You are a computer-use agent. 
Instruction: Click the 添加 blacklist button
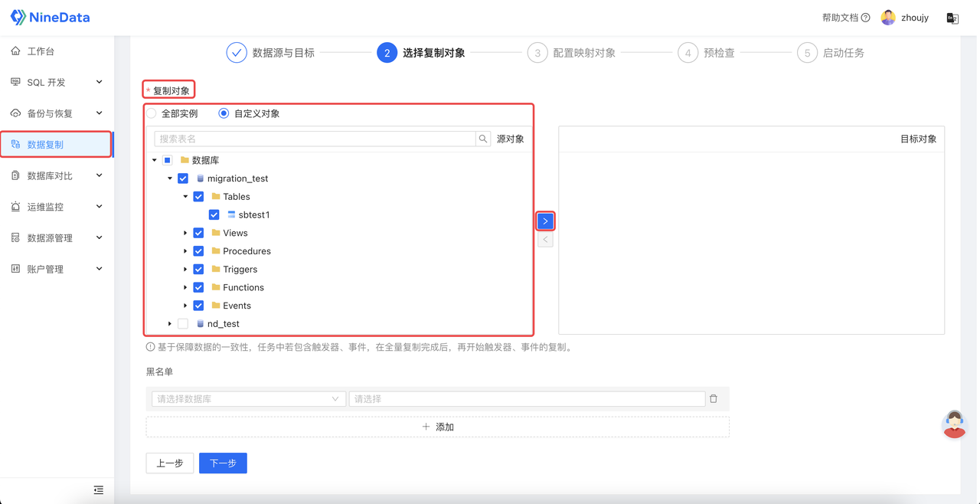438,427
